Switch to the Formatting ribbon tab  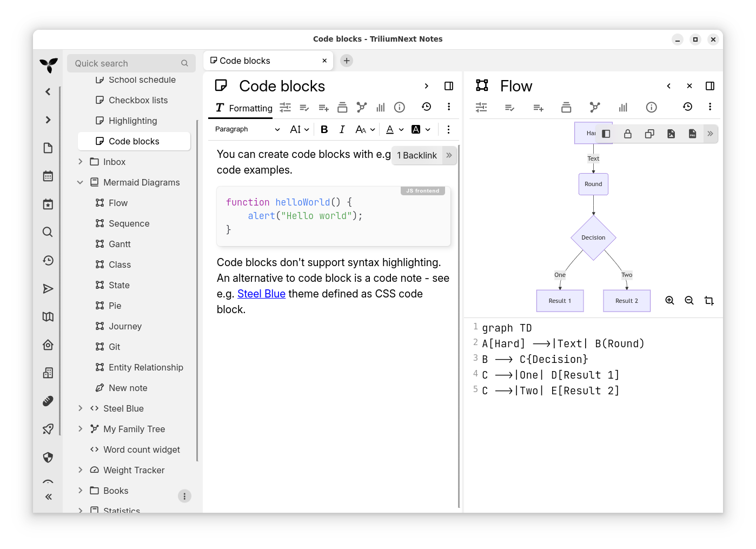(x=244, y=108)
